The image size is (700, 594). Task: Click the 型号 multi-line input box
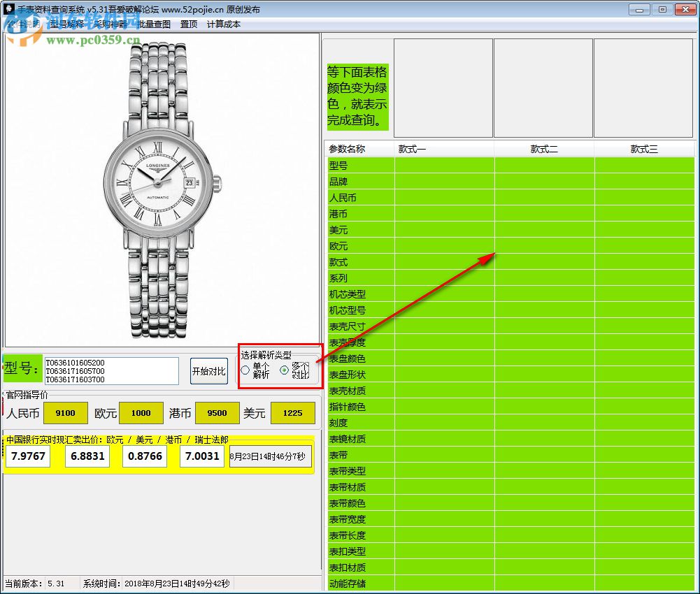112,371
